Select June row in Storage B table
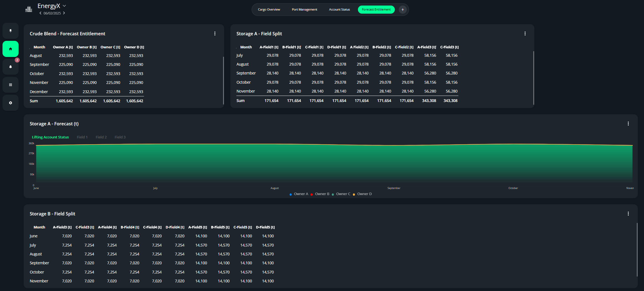This screenshot has width=644, height=291. 152,236
